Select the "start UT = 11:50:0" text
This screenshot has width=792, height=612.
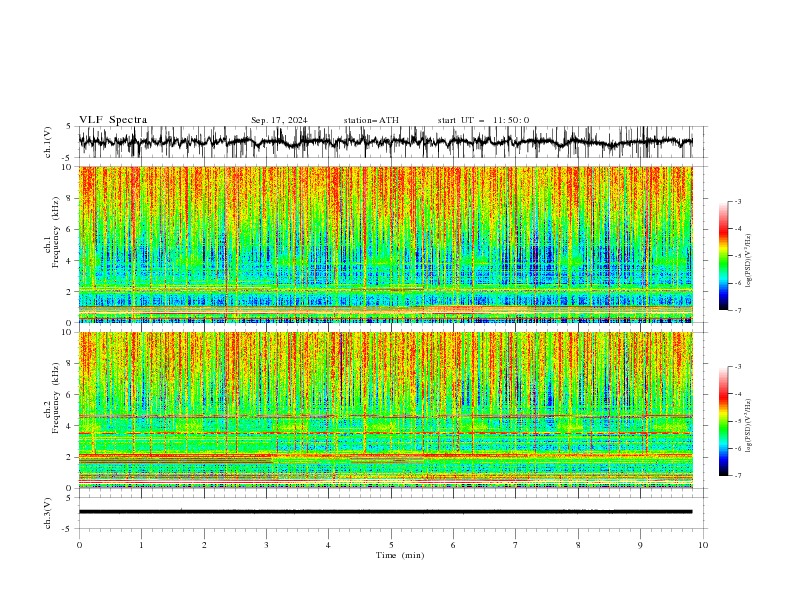(x=483, y=120)
